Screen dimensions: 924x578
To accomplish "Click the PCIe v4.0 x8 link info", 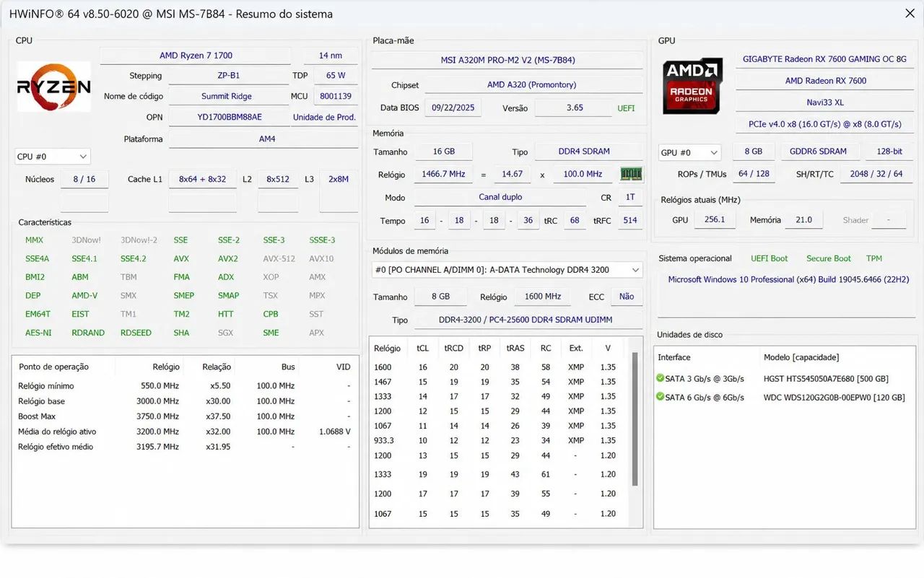I will point(824,124).
